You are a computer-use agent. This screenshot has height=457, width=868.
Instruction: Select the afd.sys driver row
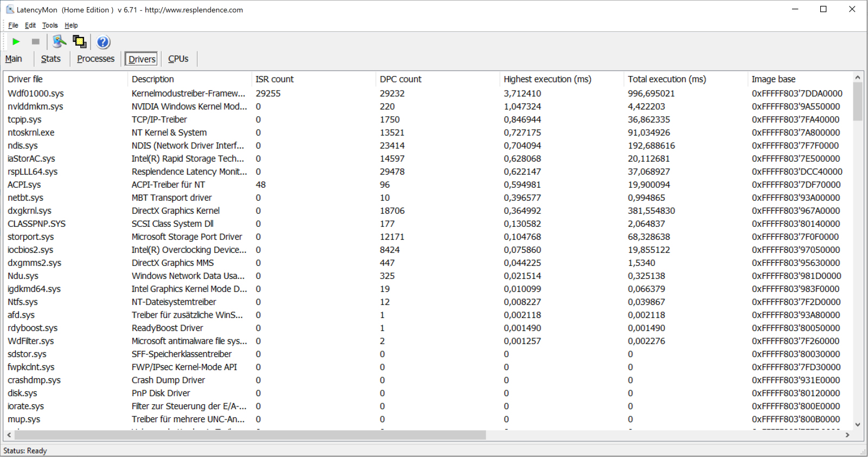(427, 315)
